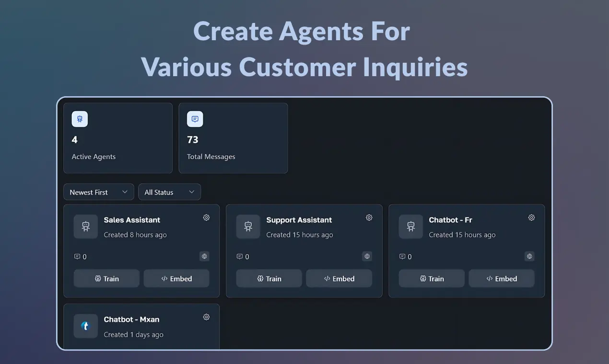Select the Support Assistant title
The image size is (609, 364).
[x=299, y=220]
